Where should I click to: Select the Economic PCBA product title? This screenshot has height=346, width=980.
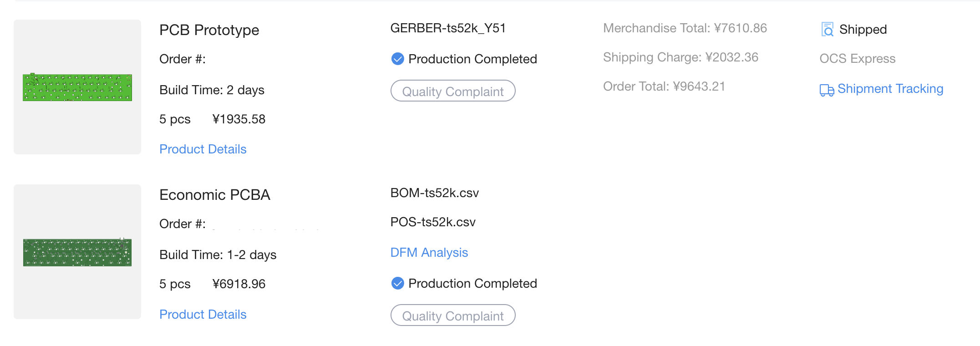pos(215,194)
